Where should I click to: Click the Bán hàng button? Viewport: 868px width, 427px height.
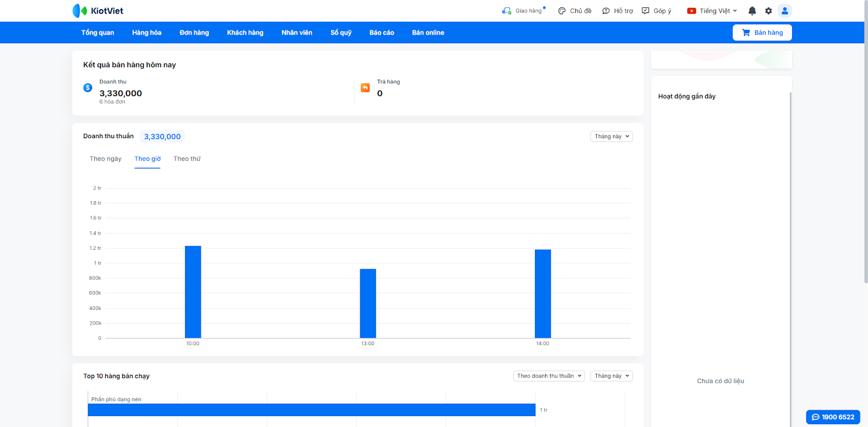click(762, 33)
